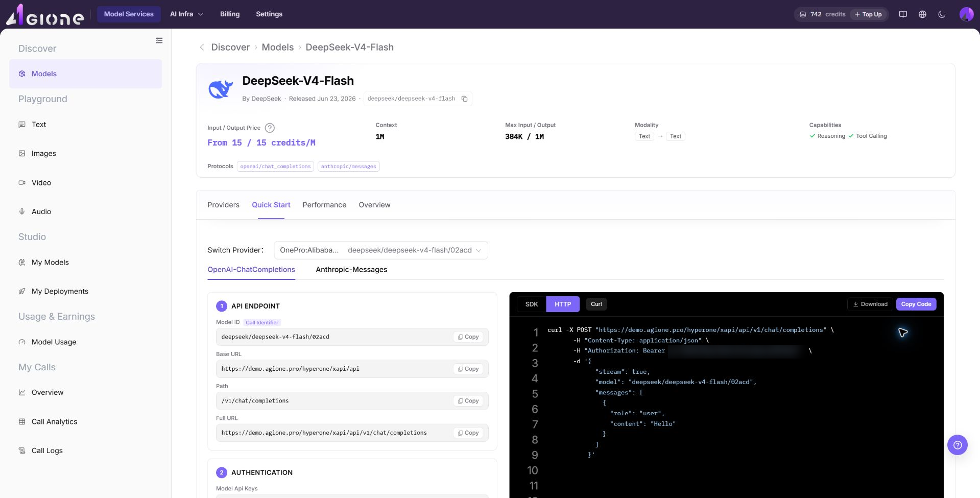Navigate to Discover in the breadcrumb
Screen dimensions: 980x498
coord(230,48)
